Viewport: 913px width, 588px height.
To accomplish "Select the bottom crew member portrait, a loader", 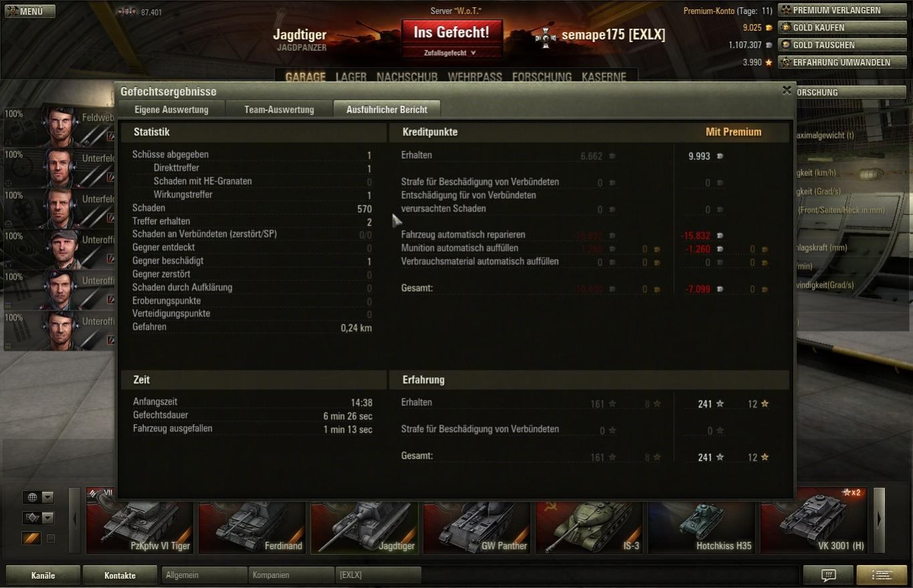I will 60,330.
